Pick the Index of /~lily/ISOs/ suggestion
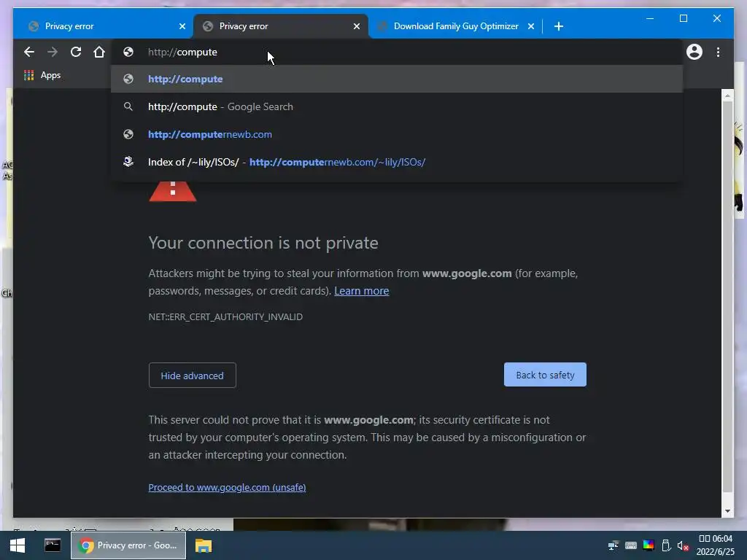Screen dimensions: 747x560 (396, 162)
